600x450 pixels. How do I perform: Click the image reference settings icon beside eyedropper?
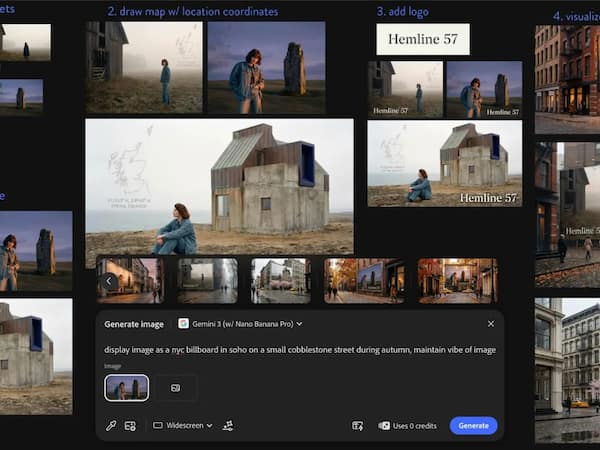click(130, 426)
